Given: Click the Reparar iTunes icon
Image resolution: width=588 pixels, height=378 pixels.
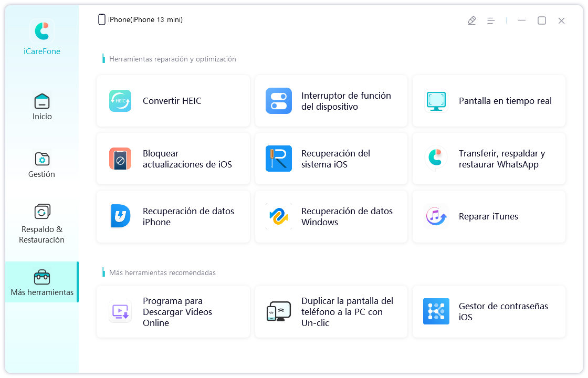Looking at the screenshot, I should click(436, 216).
